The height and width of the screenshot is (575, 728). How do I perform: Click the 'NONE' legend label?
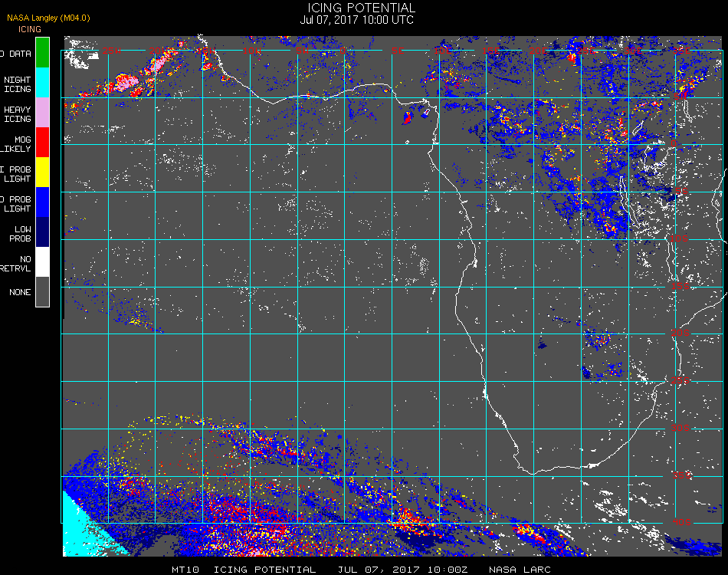[20, 292]
